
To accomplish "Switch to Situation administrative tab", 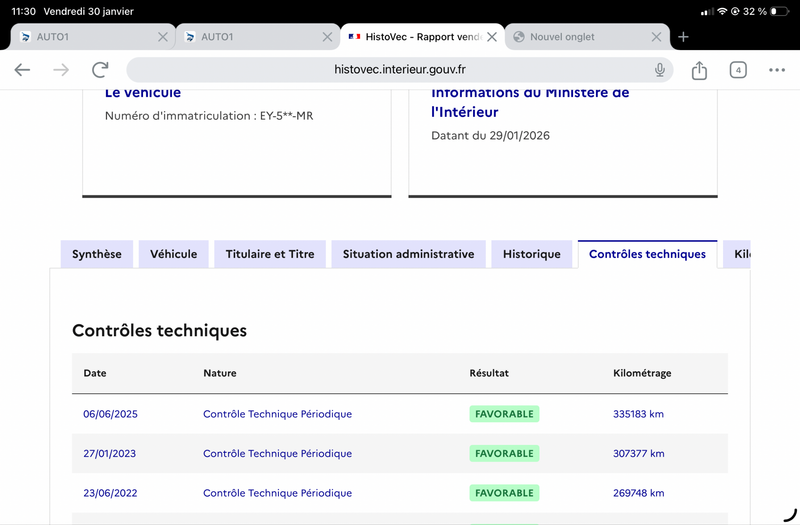I will pyautogui.click(x=408, y=254).
